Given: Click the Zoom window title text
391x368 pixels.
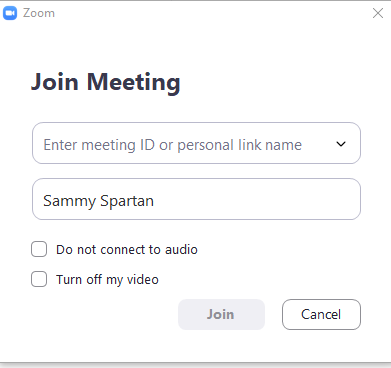Looking at the screenshot, I should (39, 13).
